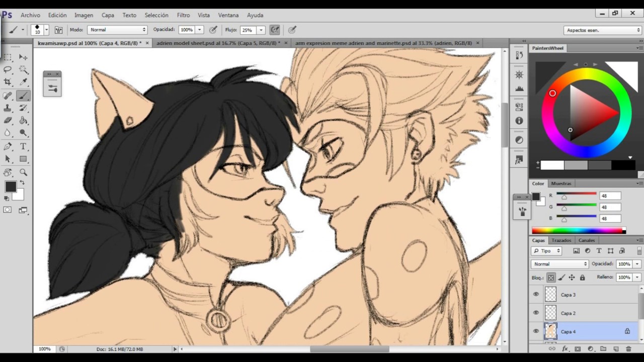This screenshot has height=362, width=644.
Task: Add a layer mask
Action: click(x=578, y=348)
